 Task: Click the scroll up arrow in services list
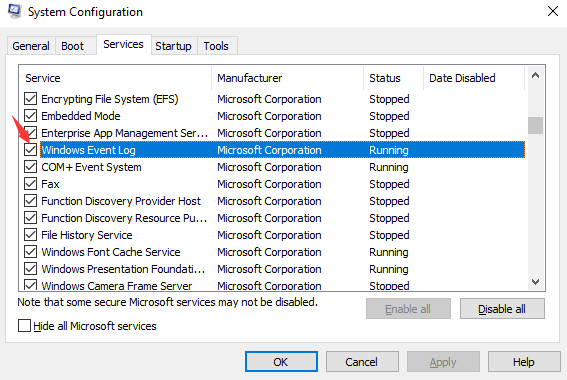(x=536, y=76)
